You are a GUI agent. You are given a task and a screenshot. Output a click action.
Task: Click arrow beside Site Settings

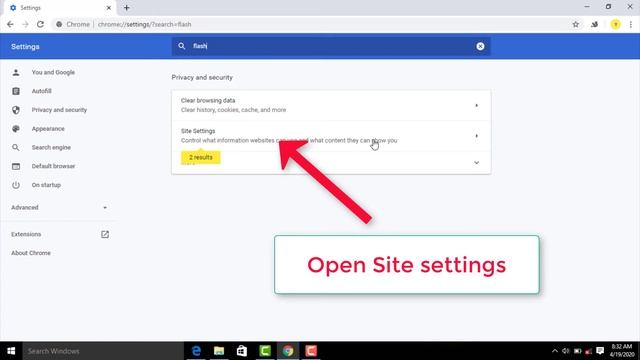[x=476, y=136]
